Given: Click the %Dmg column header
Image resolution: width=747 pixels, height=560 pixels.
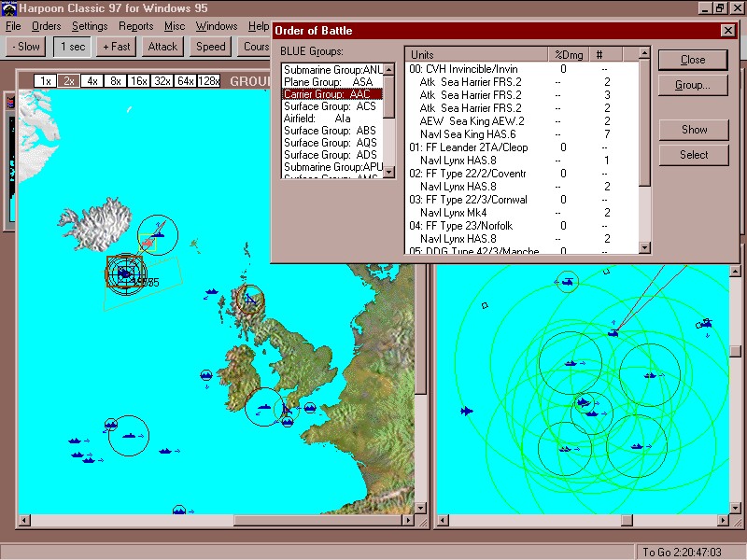Looking at the screenshot, I should 569,55.
